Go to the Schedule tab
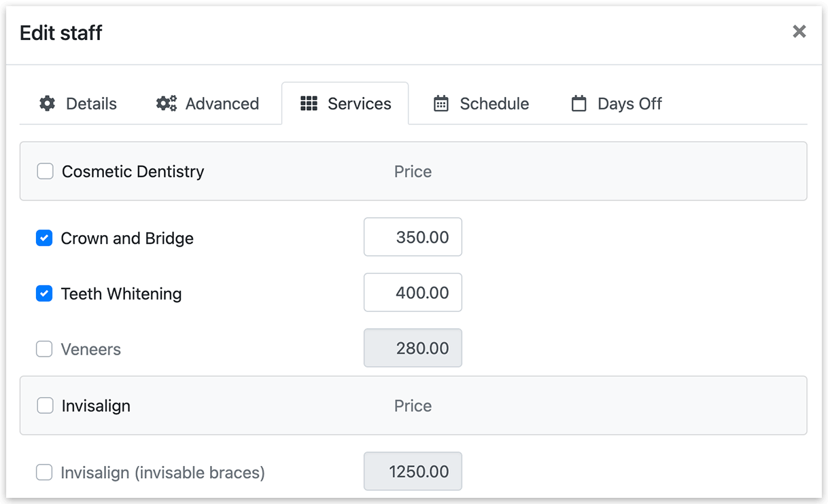Viewport: 828px width, 504px height. [x=481, y=103]
